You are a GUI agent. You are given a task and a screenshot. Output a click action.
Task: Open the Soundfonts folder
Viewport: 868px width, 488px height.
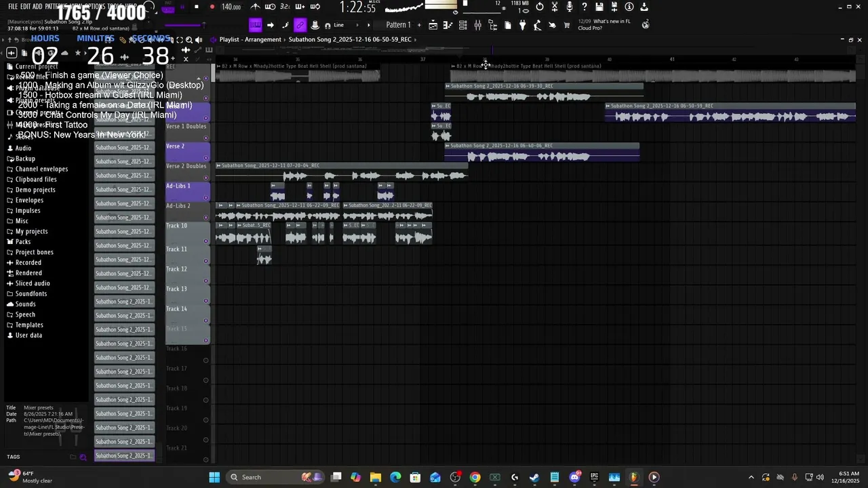click(31, 293)
